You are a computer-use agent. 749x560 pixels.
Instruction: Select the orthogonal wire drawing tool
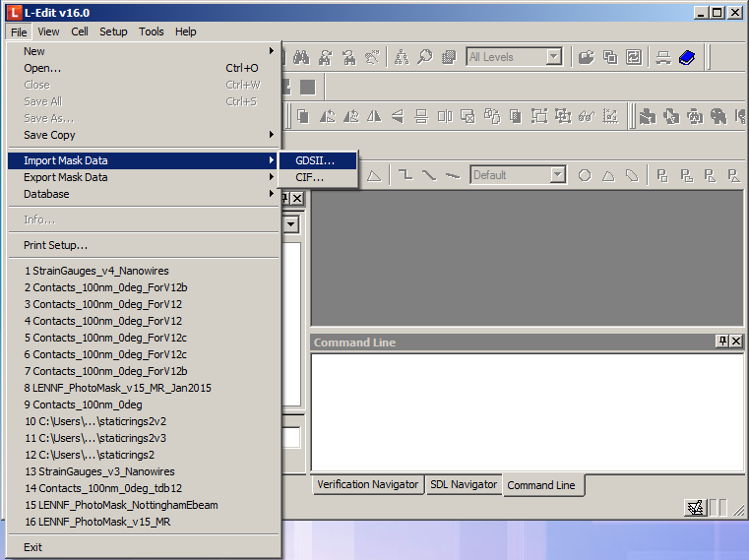click(405, 175)
